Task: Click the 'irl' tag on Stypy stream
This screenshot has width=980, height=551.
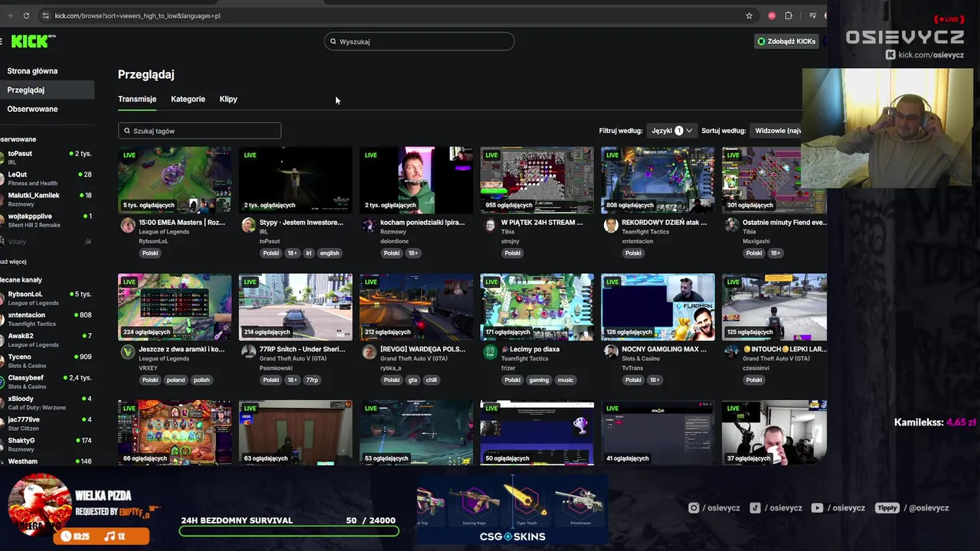Action: [x=309, y=253]
